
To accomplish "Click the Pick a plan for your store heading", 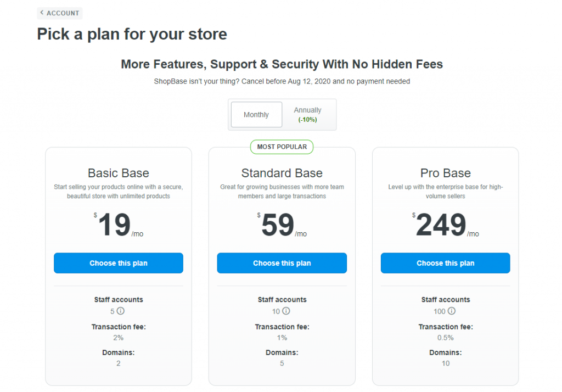I will [132, 34].
